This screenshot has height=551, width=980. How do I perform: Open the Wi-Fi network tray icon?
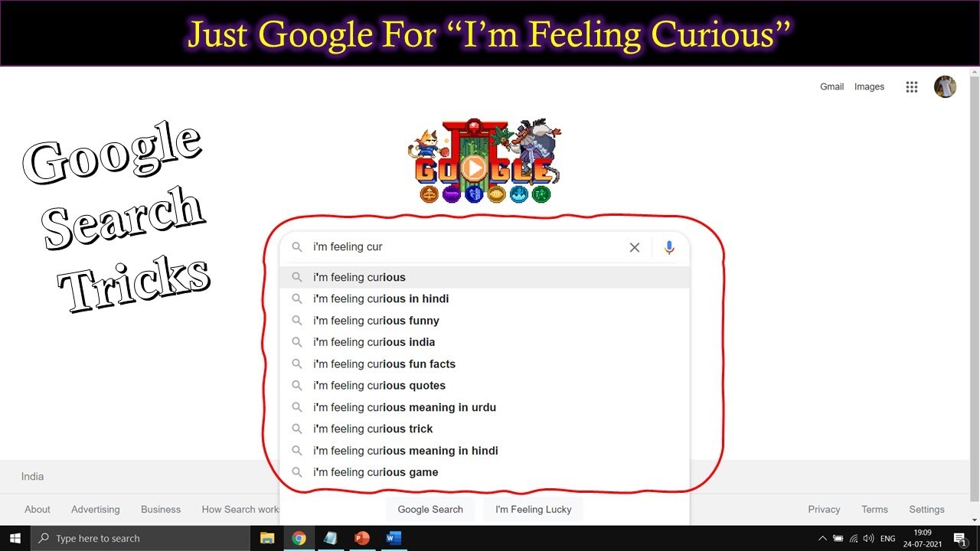(x=854, y=539)
